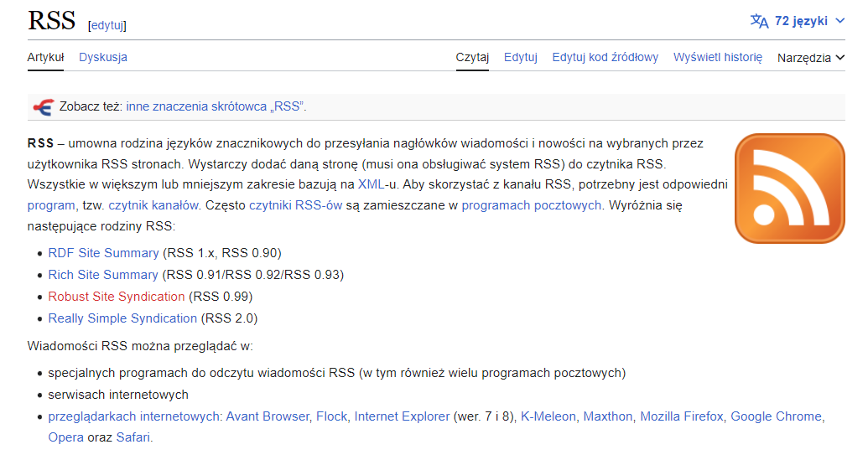Image resolution: width=868 pixels, height=460 pixels.
Task: Open the Internet Explorer link
Action: 402,416
